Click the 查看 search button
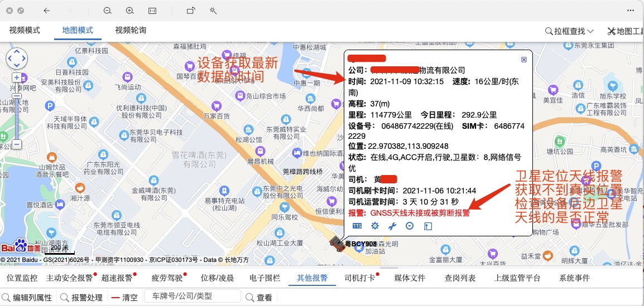This screenshot has height=306, width=644. pos(264,298)
